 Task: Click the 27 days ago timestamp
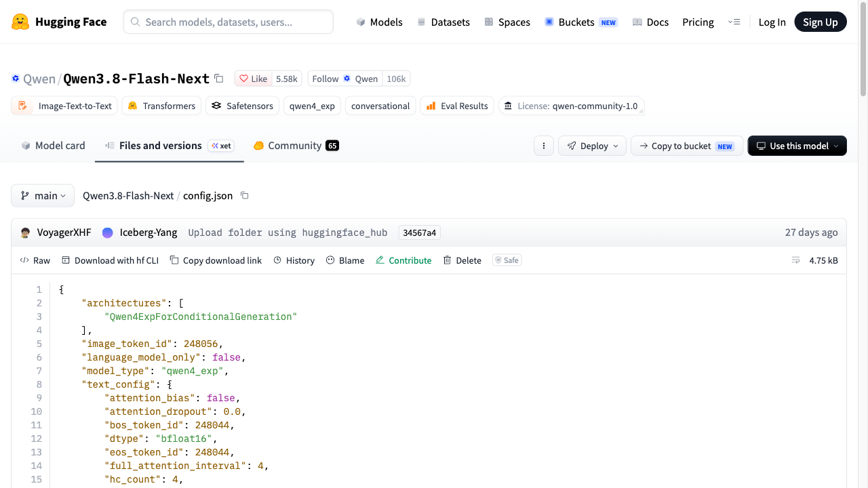pos(812,232)
